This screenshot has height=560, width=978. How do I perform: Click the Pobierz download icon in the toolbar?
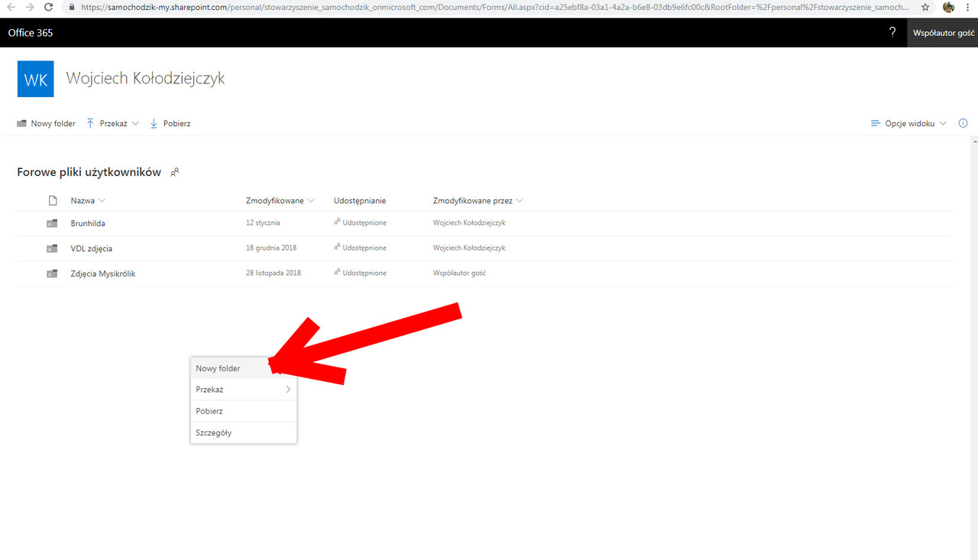[154, 123]
